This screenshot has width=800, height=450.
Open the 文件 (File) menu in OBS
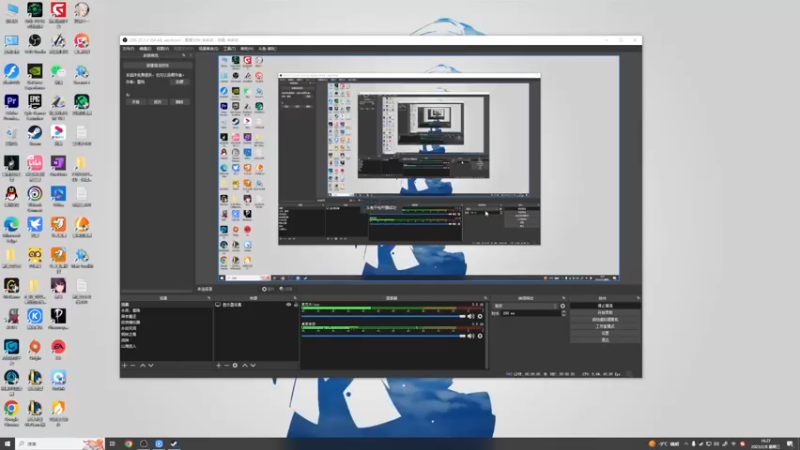tap(128, 49)
